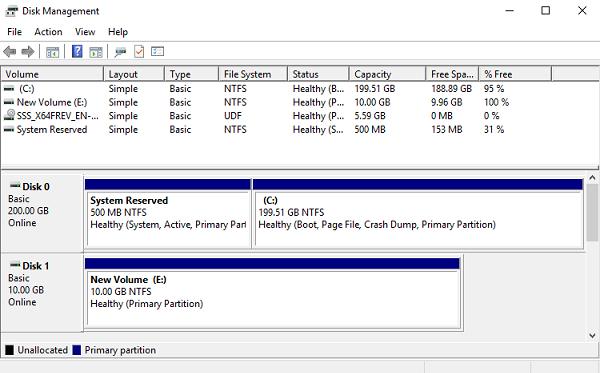This screenshot has height=373, width=600.
Task: Close the Disk Management window
Action: tap(582, 11)
